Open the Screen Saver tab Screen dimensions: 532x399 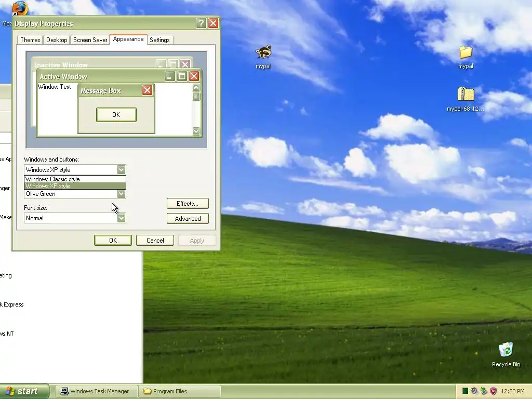(x=90, y=40)
